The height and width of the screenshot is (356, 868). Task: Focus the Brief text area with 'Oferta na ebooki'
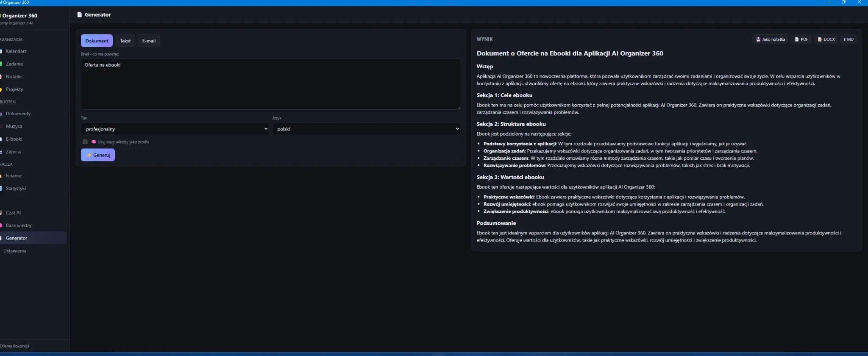click(270, 84)
